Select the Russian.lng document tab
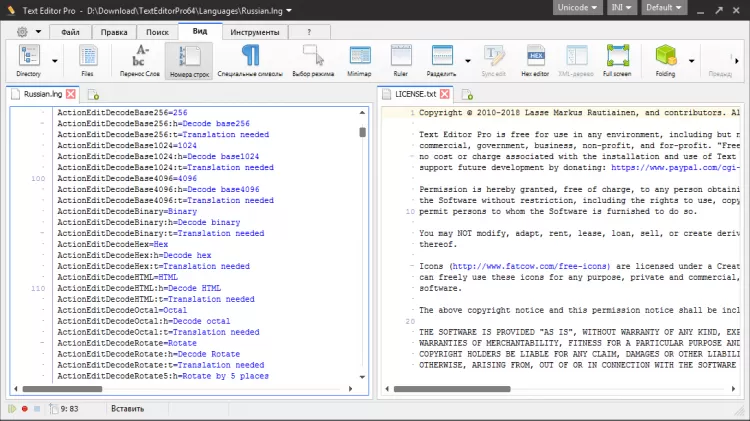 coord(43,94)
